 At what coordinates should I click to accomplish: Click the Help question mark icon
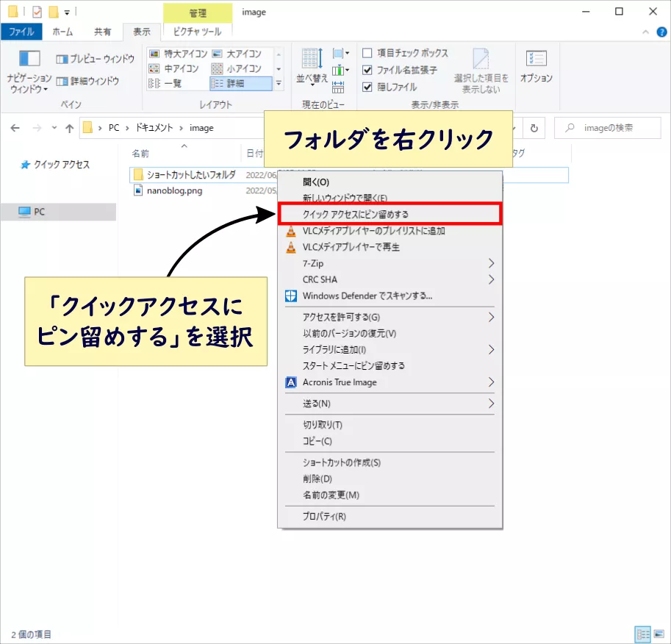661,32
